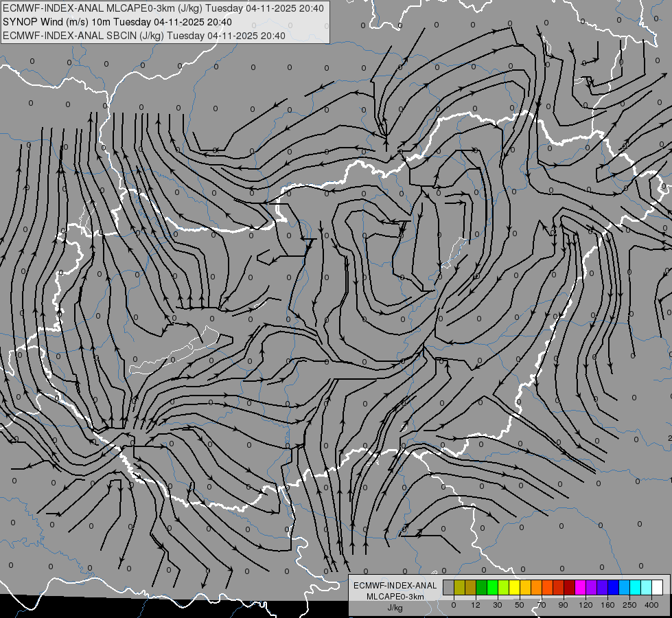Click the legend scale value 400
The width and height of the screenshot is (672, 618).
(x=651, y=605)
